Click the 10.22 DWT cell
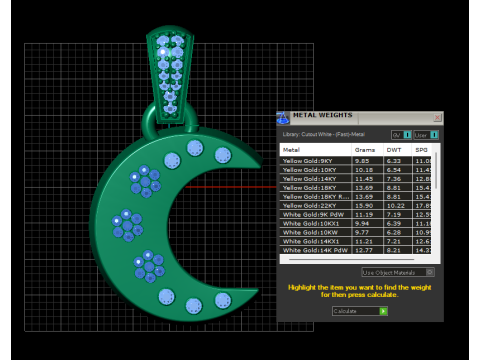The height and width of the screenshot is (360, 480). click(x=397, y=206)
